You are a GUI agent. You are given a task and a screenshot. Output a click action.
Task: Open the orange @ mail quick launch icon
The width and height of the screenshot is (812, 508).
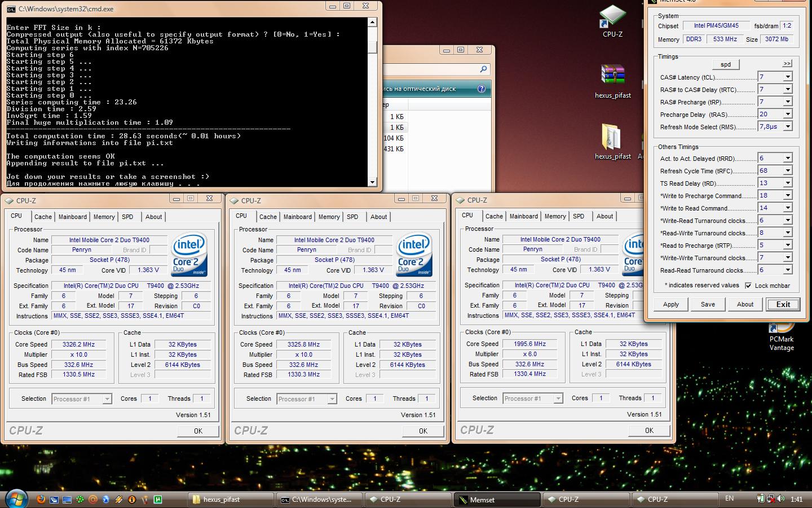coord(93,500)
